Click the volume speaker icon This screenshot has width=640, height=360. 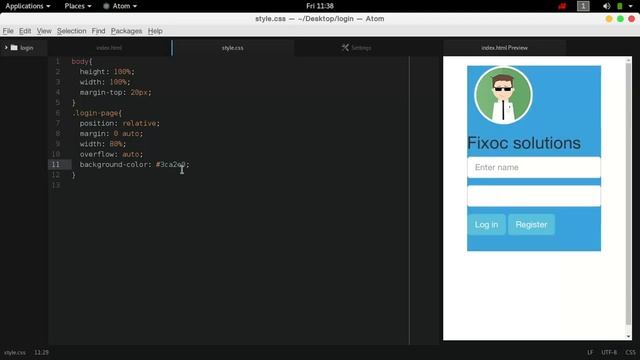tap(607, 6)
